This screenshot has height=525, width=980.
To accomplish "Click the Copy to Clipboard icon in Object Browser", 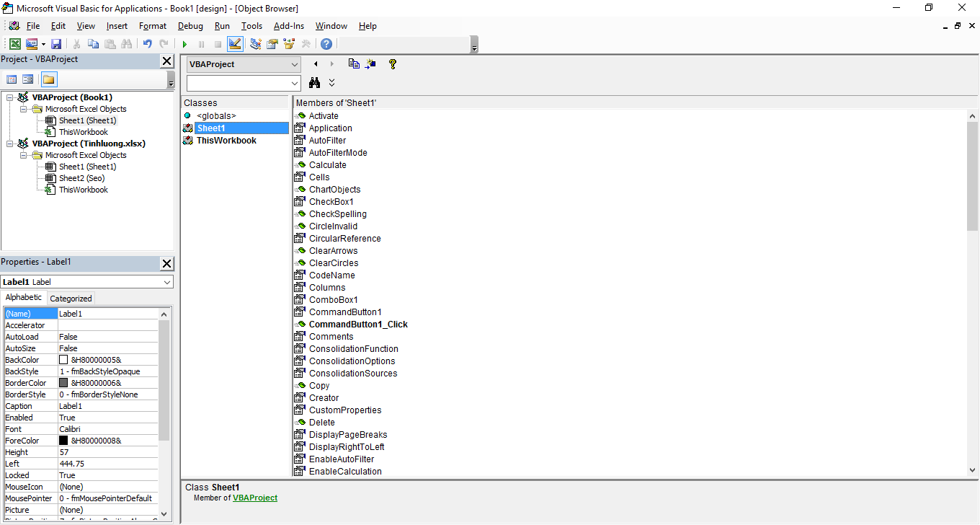I will point(354,63).
